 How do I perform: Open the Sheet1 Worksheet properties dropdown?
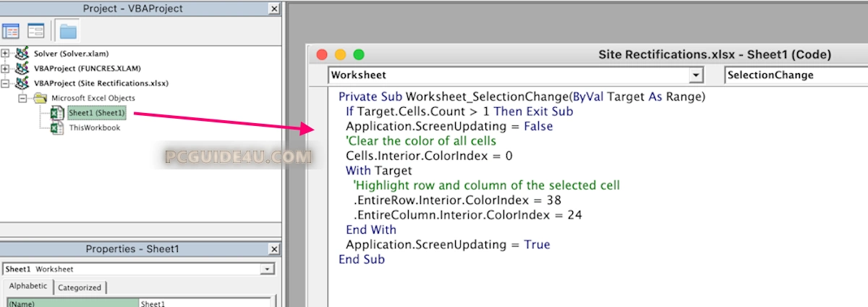coord(268,269)
